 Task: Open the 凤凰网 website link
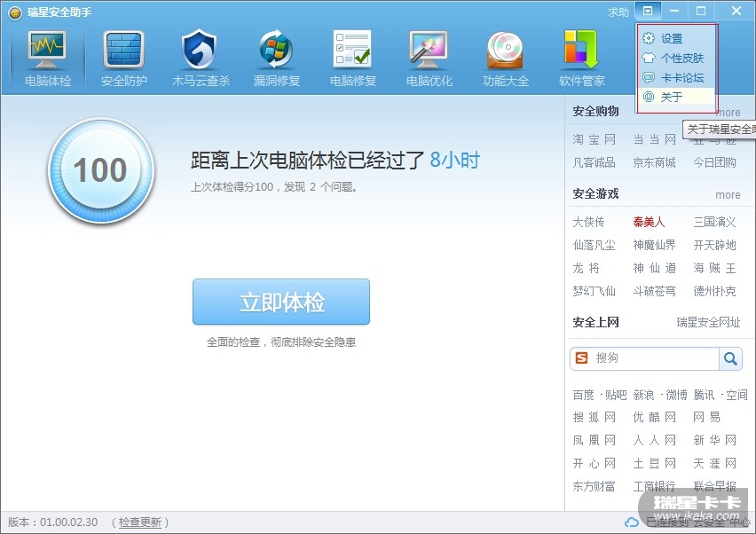(594, 440)
